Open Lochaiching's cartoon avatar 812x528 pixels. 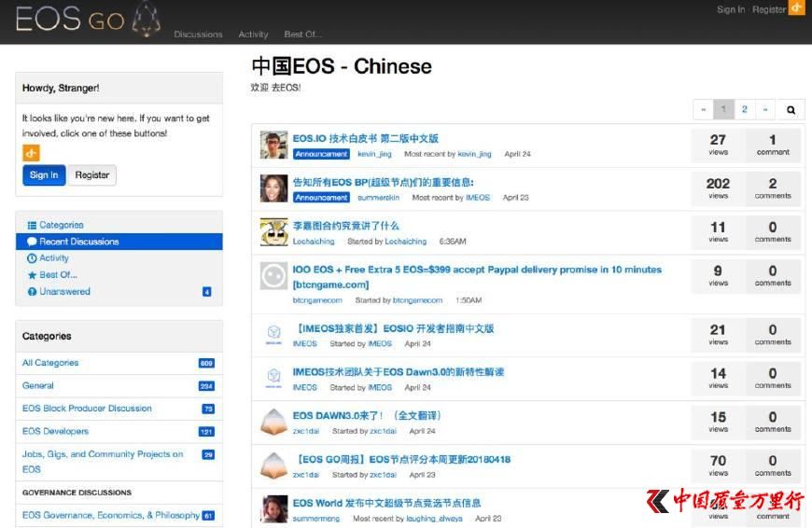pyautogui.click(x=274, y=232)
